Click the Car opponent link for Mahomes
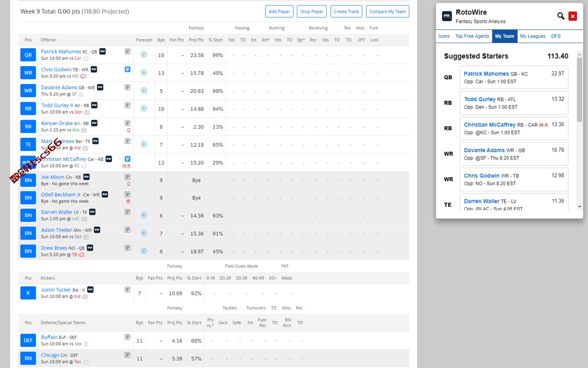The height and width of the screenshot is (368, 588). [78, 58]
